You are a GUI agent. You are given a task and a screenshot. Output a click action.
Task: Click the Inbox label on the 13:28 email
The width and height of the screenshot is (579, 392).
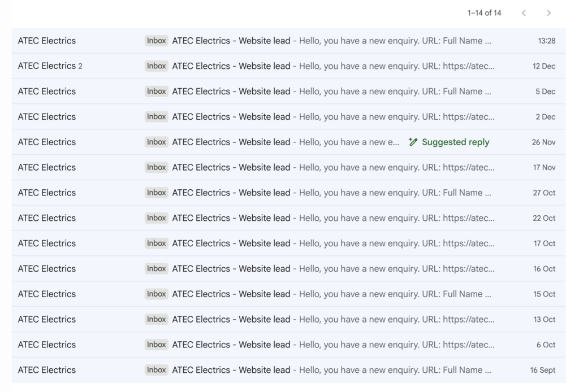click(156, 41)
